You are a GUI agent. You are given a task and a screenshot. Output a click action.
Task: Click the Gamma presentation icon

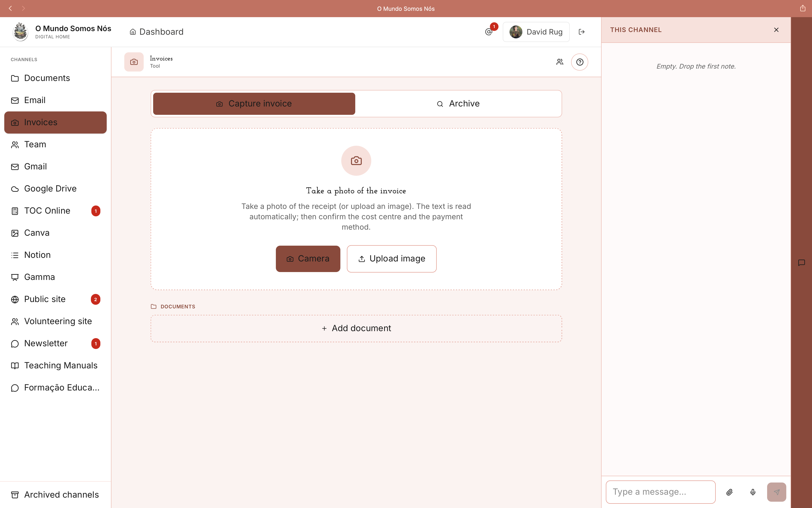click(15, 277)
